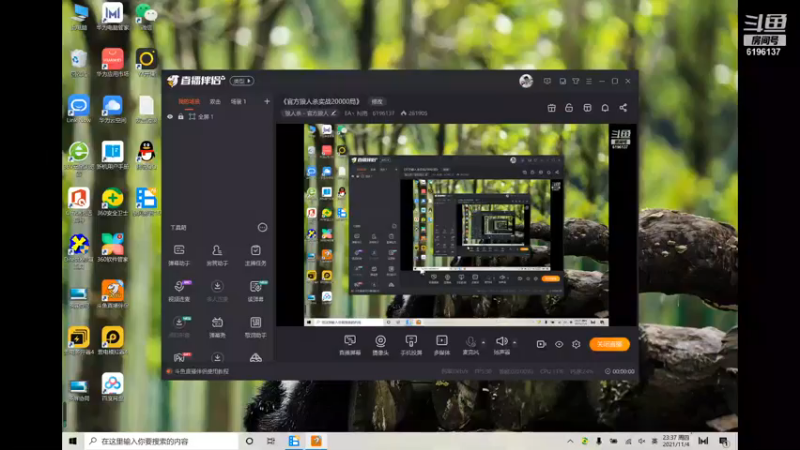Click the stream preview canvas

(x=456, y=225)
